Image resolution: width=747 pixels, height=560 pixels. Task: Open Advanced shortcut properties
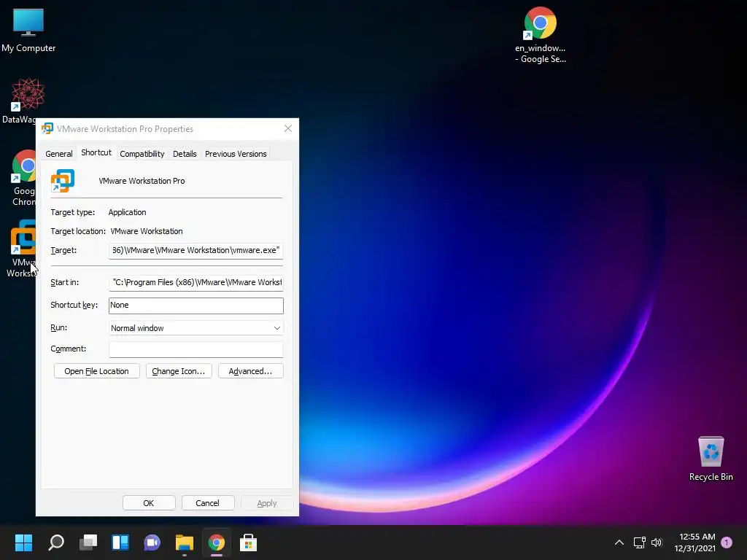pyautogui.click(x=251, y=371)
